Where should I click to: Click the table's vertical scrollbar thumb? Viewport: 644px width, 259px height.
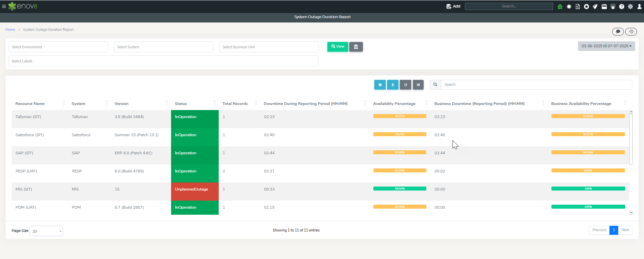pos(631,139)
